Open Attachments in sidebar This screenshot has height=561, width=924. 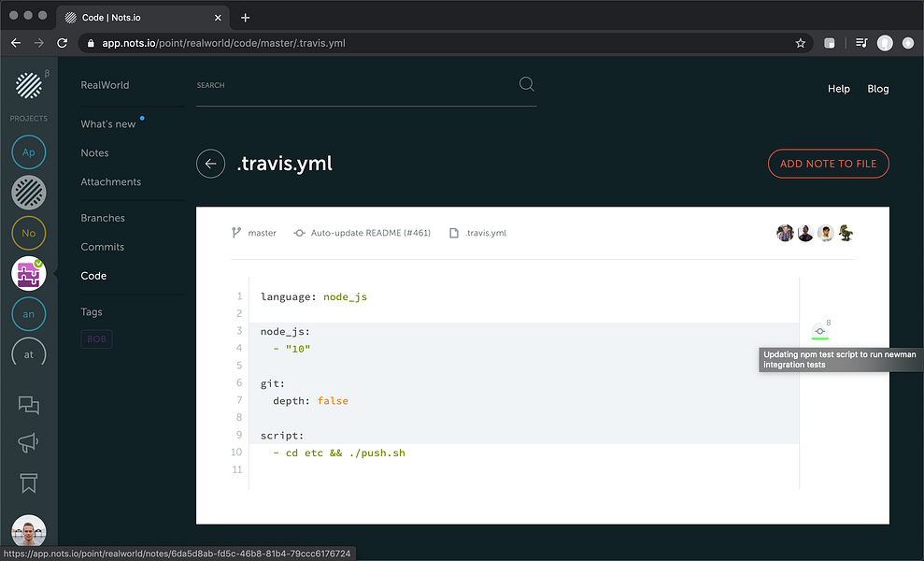[x=111, y=181]
